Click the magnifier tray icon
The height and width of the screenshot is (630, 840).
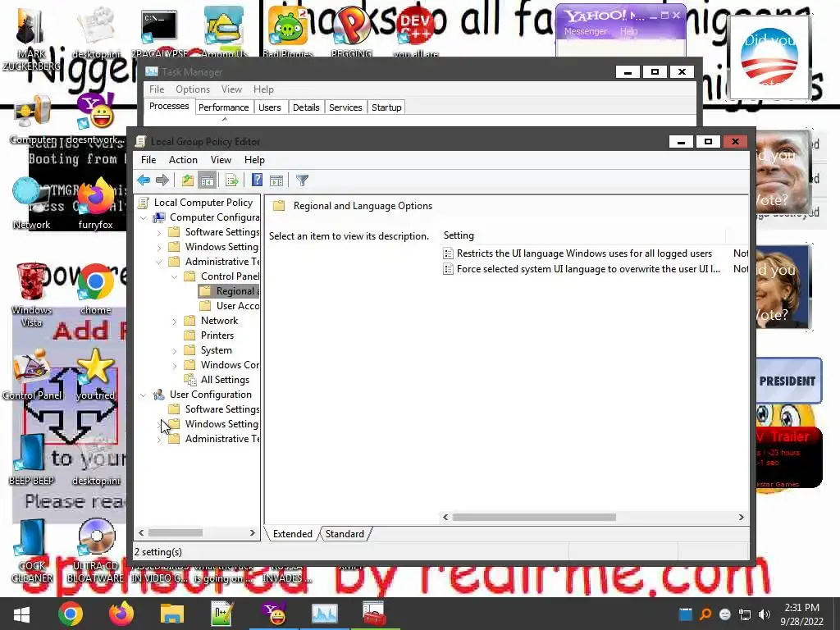[705, 614]
